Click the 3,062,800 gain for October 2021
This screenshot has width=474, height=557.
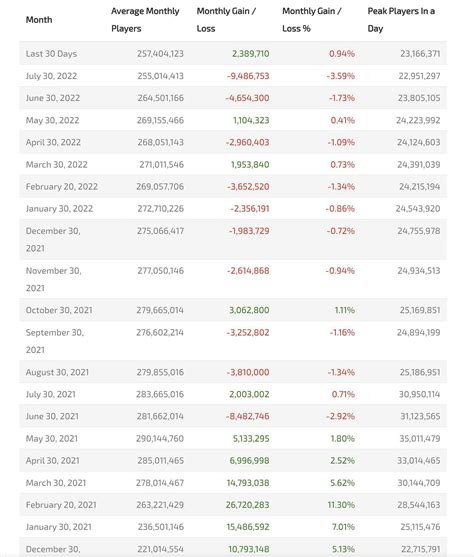click(249, 310)
